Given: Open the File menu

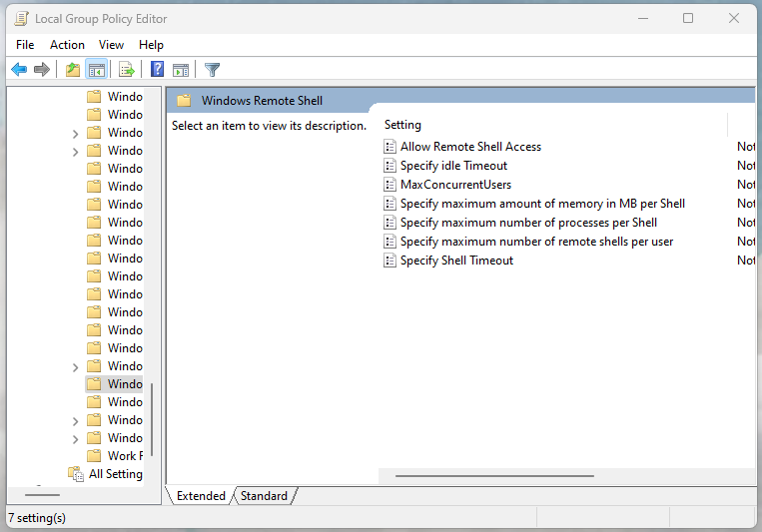Looking at the screenshot, I should click(x=25, y=45).
